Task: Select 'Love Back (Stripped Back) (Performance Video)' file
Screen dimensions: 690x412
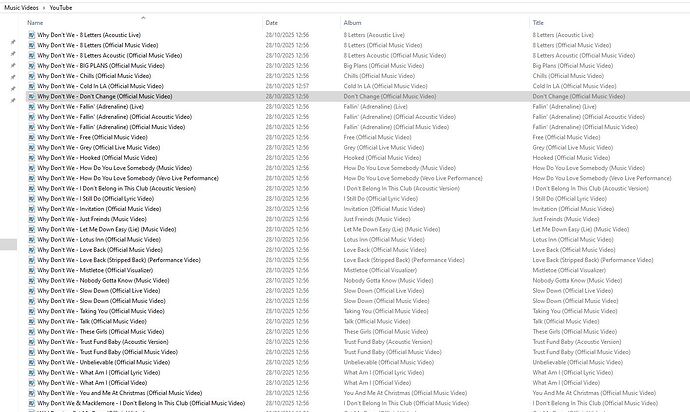Action: click(x=119, y=260)
